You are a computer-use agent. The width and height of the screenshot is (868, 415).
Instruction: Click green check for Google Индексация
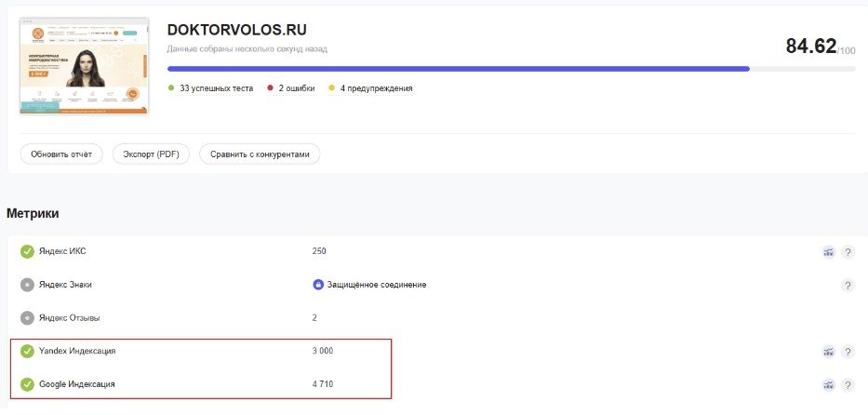click(27, 384)
